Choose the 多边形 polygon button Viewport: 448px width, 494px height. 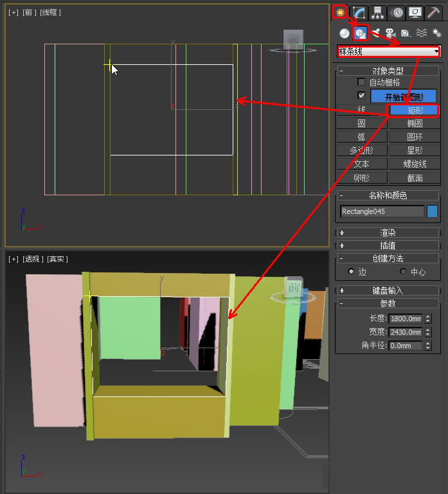(x=362, y=150)
